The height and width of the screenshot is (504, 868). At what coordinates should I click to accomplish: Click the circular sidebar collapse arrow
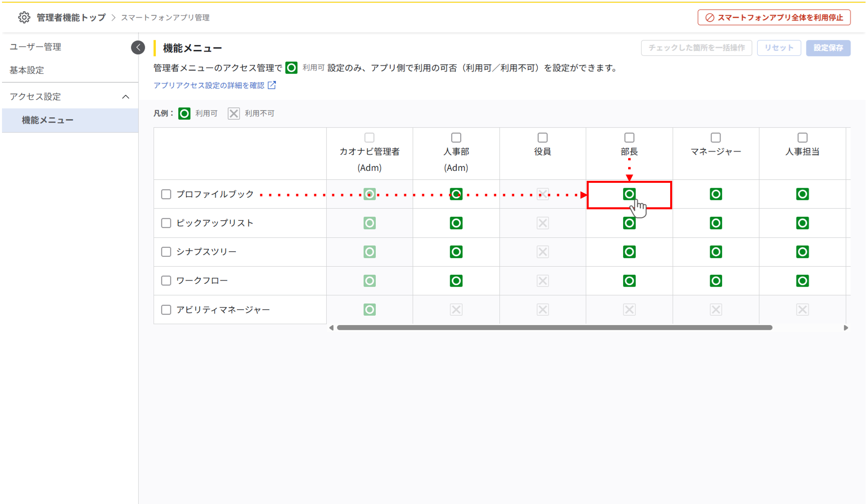[x=138, y=47]
